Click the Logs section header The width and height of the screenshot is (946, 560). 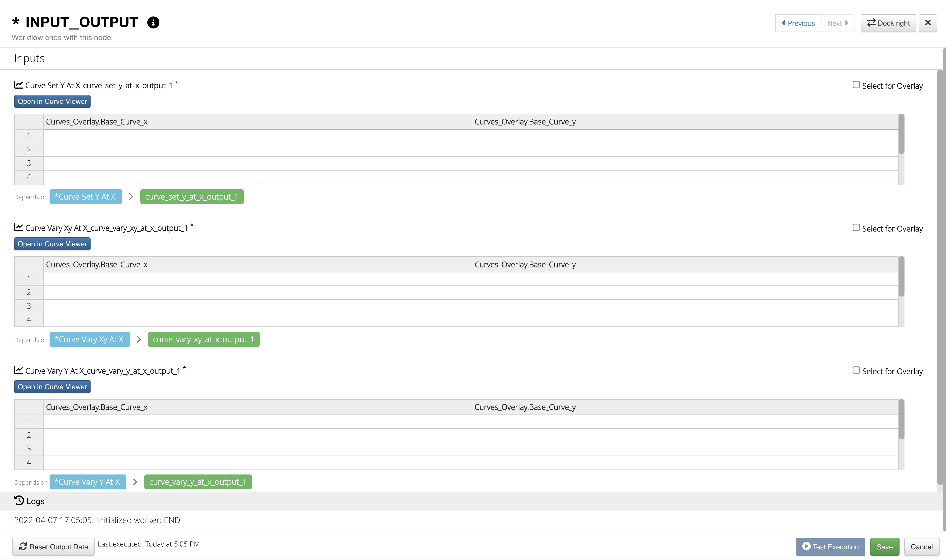point(471,501)
